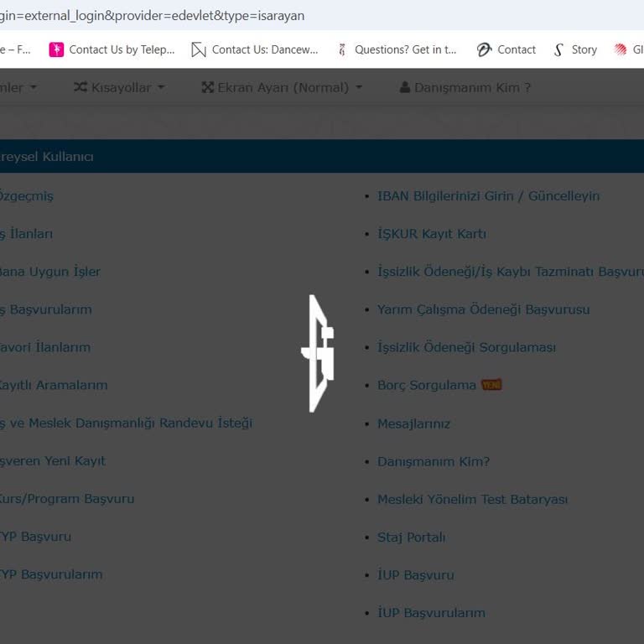The image size is (644, 644).
Task: Open Mesleki Yönelim Test Bataryası link
Action: (x=472, y=500)
